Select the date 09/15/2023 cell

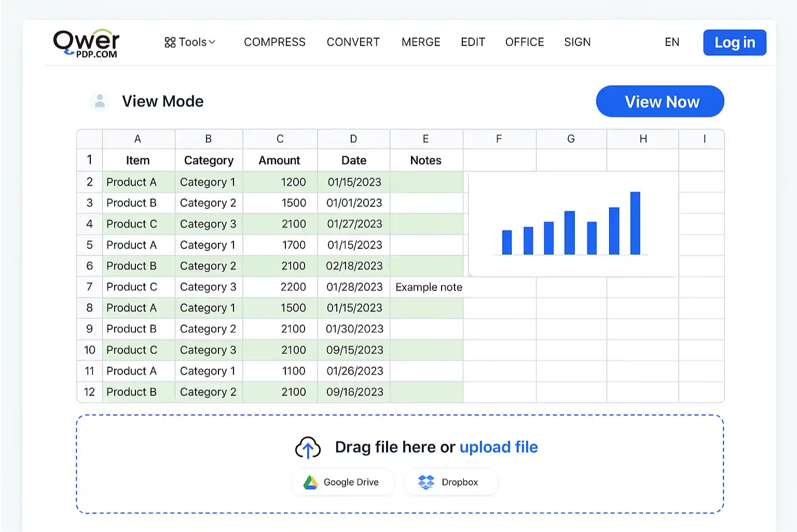[353, 350]
